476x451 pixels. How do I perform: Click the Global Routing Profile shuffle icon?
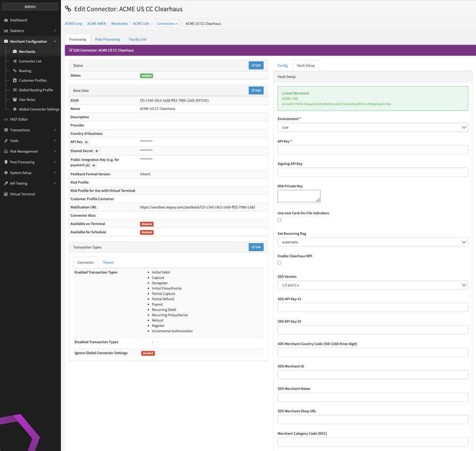(15, 90)
